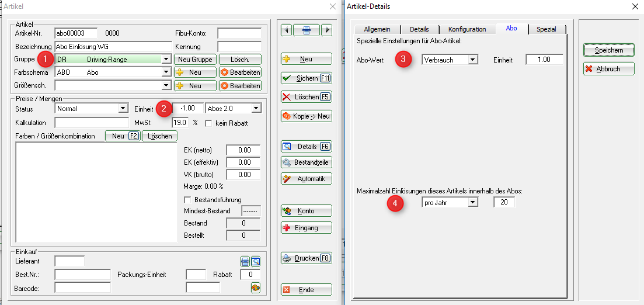Screen dimensions: 644x305
Task: Click the Speichern button
Action: (x=609, y=51)
